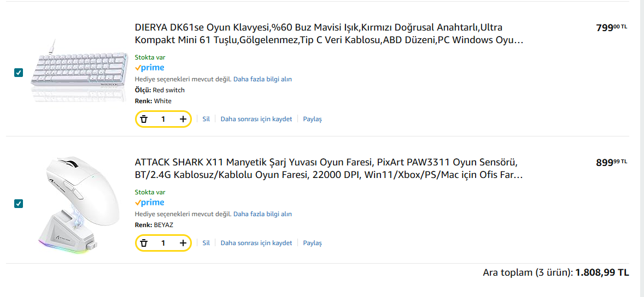
Task: Click trash icon for DIERYA keyboard quantity
Action: pos(144,119)
